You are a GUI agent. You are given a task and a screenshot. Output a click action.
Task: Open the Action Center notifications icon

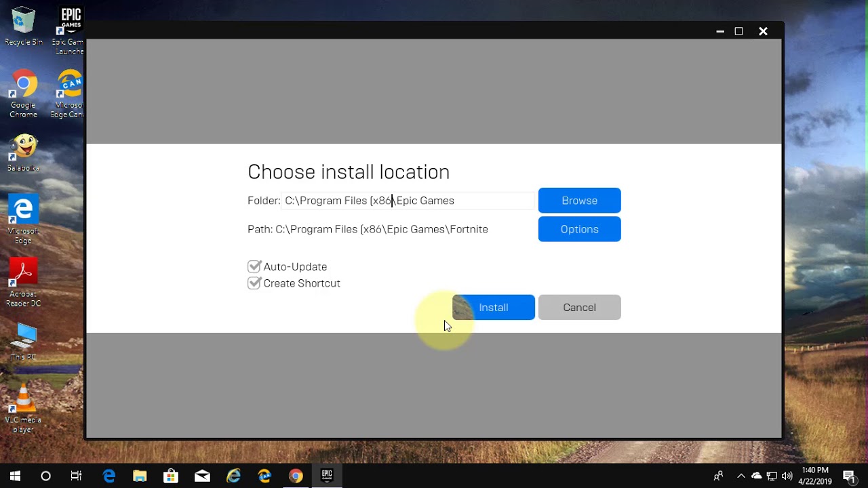coord(849,476)
